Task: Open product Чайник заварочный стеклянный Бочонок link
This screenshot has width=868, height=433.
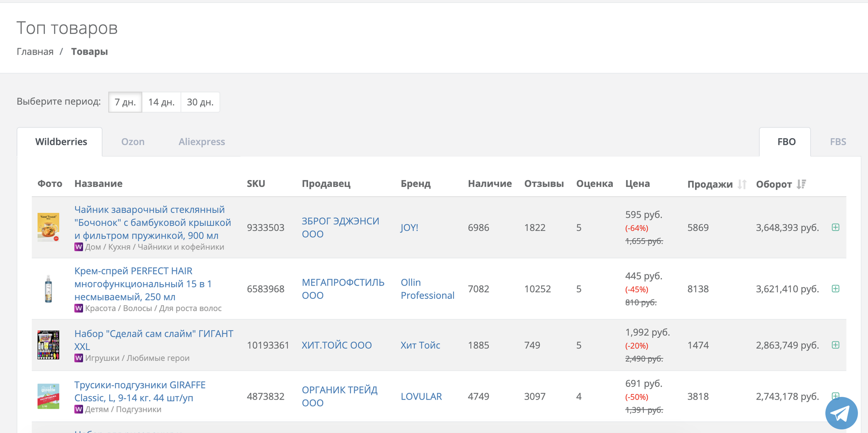Action: 153,222
